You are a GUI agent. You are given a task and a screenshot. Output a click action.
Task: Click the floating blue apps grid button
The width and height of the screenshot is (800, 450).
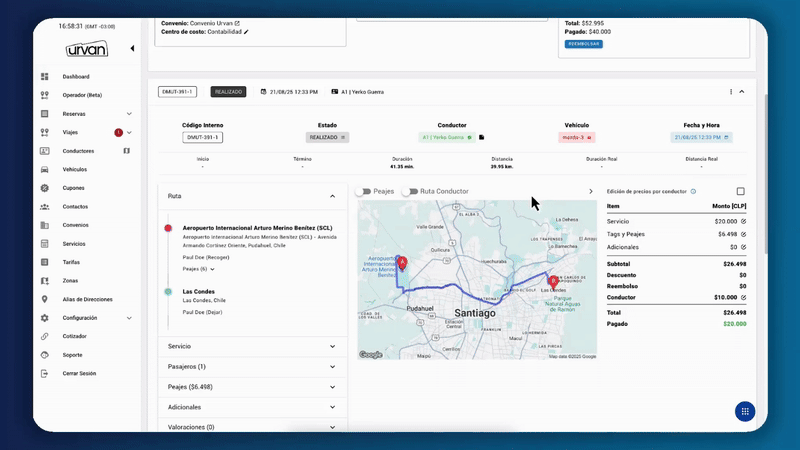[744, 411]
